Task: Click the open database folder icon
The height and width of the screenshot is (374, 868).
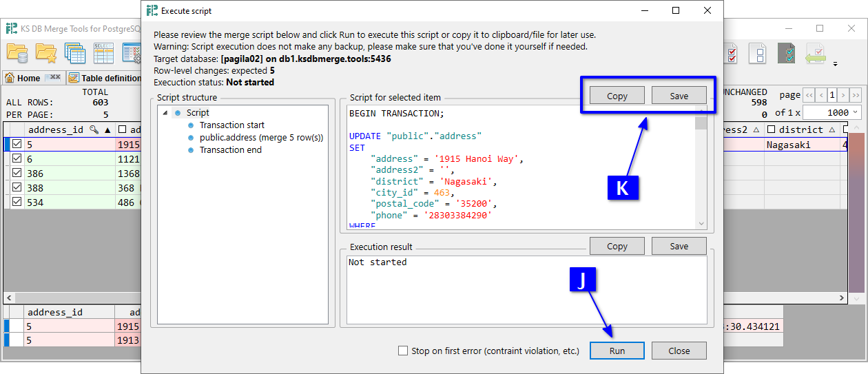Action: (17, 53)
